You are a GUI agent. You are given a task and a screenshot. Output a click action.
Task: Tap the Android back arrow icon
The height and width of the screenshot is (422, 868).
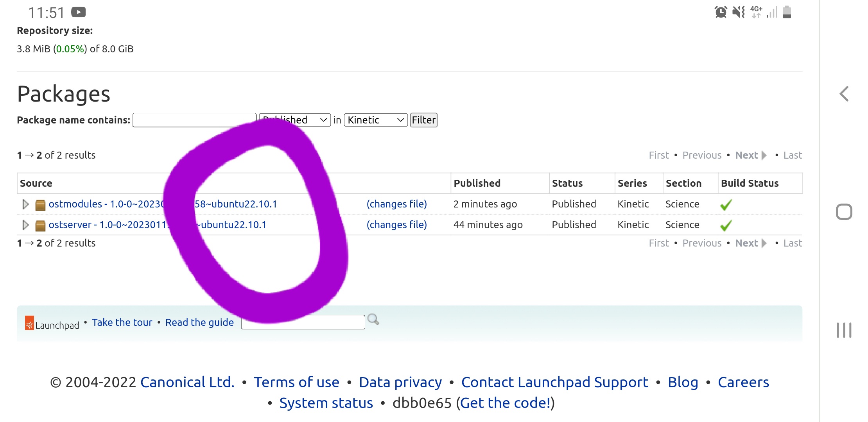coord(844,94)
